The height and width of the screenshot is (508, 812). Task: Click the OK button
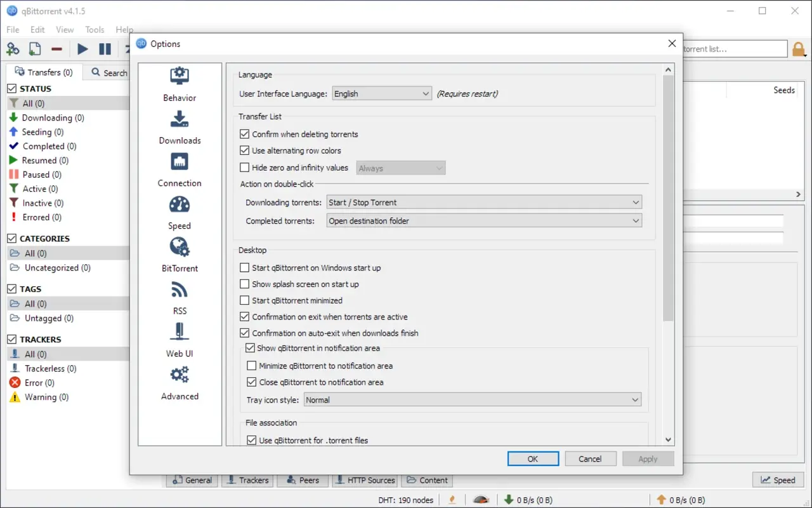533,458
